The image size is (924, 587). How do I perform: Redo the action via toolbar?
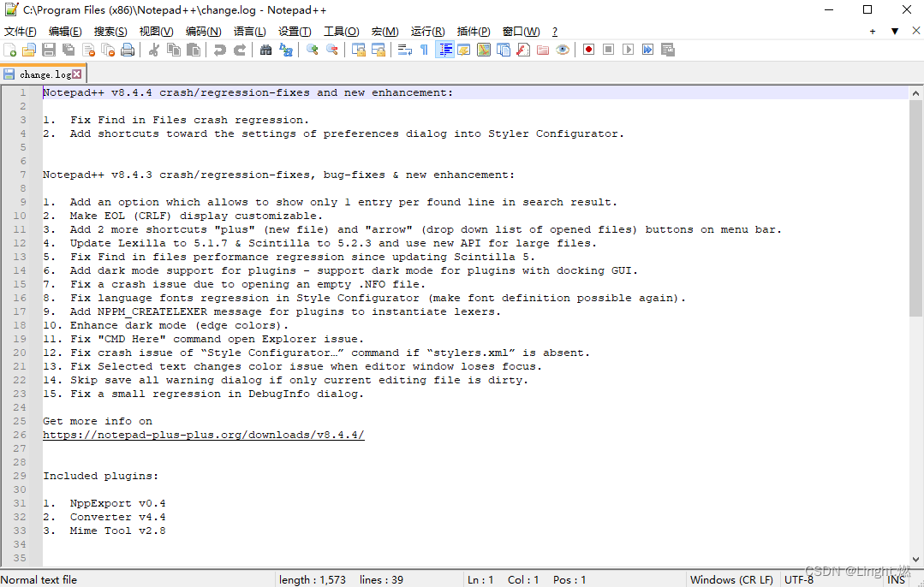239,50
